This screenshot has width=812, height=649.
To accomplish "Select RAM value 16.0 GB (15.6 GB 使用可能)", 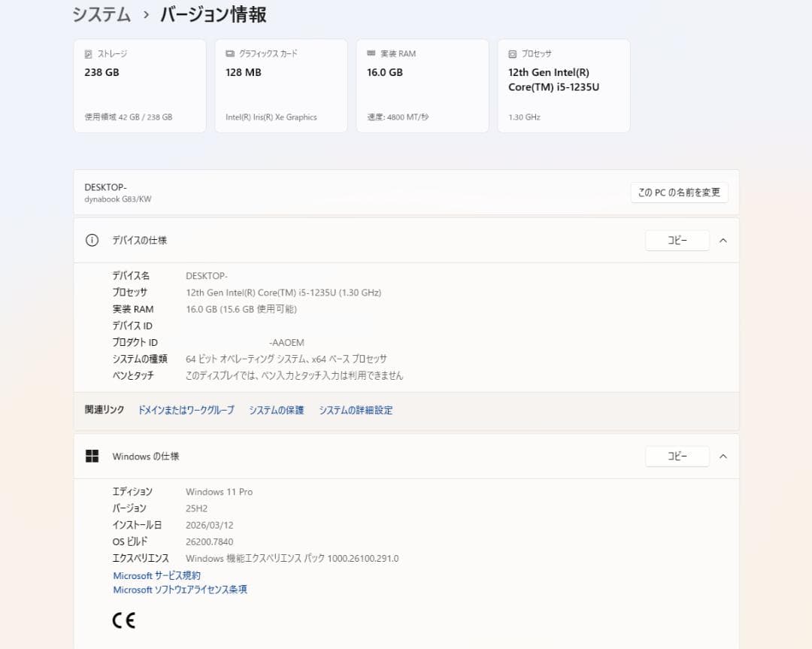I will tap(241, 309).
